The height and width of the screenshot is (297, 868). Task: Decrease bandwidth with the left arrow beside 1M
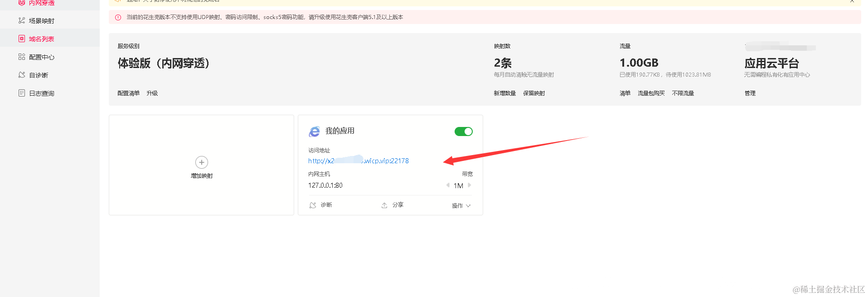click(x=448, y=185)
